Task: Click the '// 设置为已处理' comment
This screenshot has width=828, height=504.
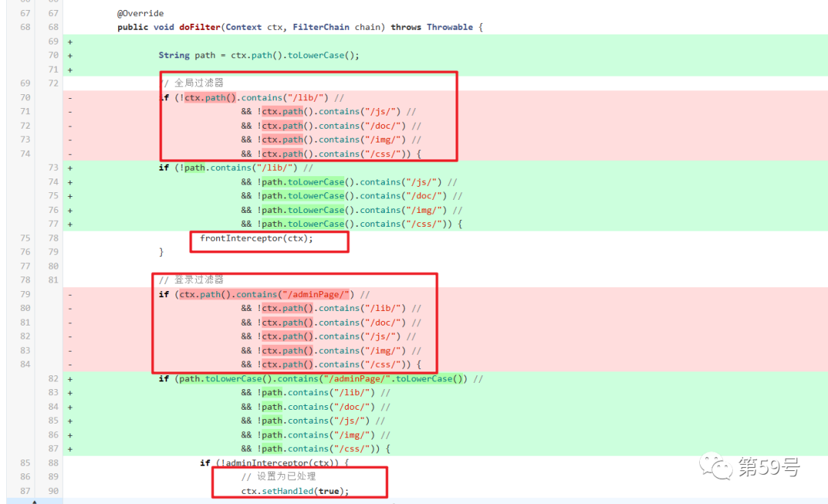Action: click(x=279, y=476)
